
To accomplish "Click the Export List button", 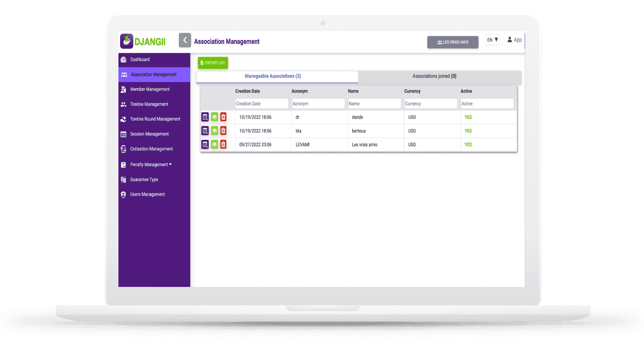I will (x=213, y=63).
